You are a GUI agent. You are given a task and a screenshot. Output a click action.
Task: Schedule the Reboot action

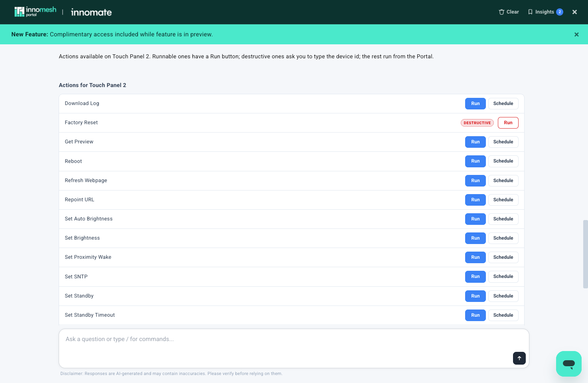coord(503,161)
